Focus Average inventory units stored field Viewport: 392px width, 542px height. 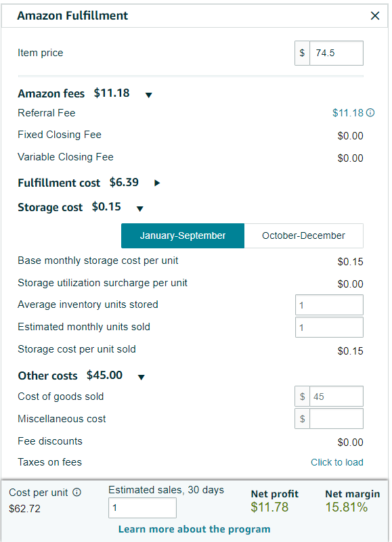(330, 305)
